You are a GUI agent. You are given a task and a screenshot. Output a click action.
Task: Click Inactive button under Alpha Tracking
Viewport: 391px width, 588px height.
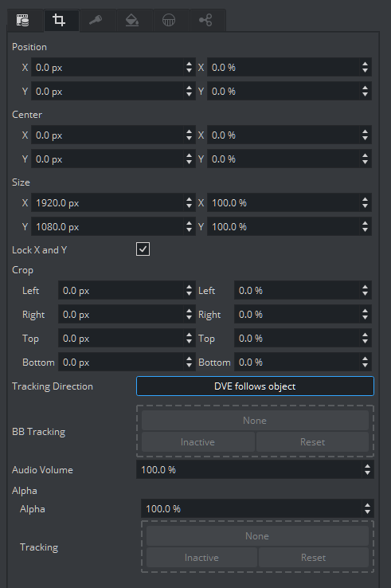click(x=201, y=558)
